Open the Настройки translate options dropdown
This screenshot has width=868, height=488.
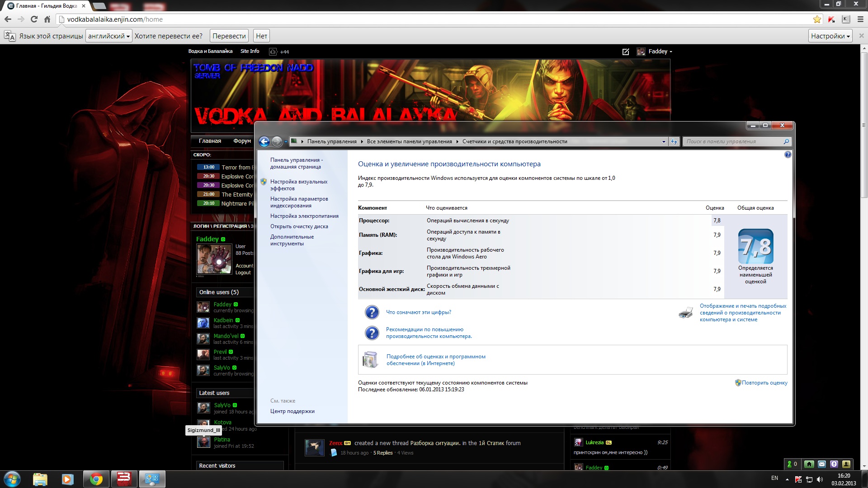pyautogui.click(x=830, y=36)
